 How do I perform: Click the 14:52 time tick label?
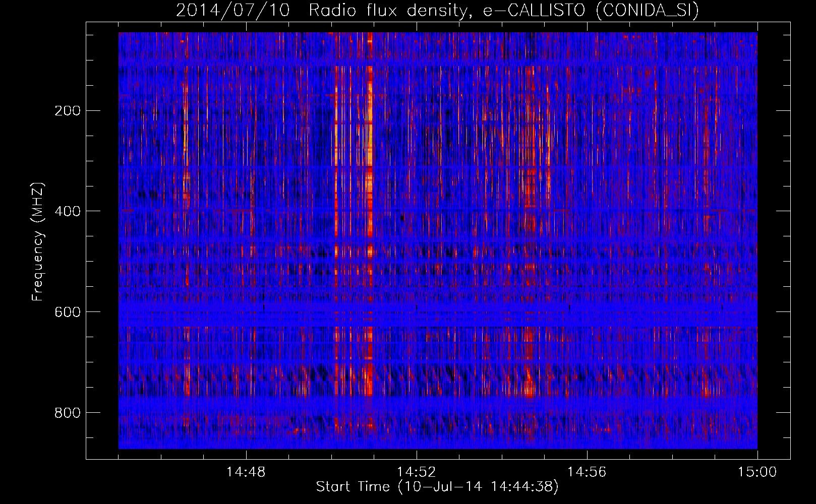pos(417,472)
